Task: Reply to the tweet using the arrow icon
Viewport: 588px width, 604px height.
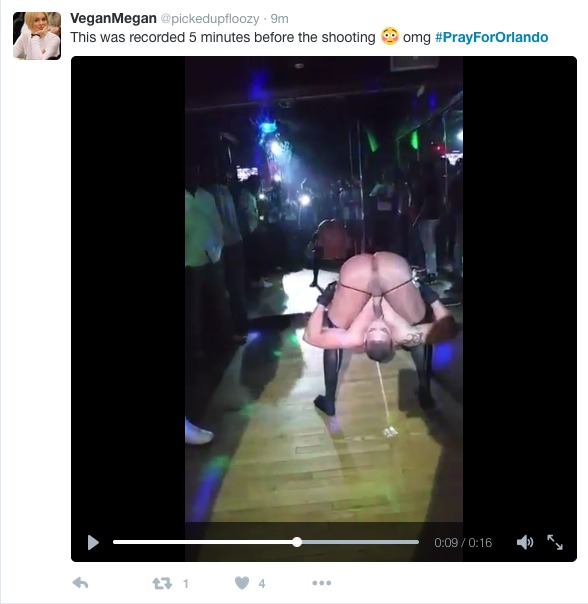Action: pos(81,583)
